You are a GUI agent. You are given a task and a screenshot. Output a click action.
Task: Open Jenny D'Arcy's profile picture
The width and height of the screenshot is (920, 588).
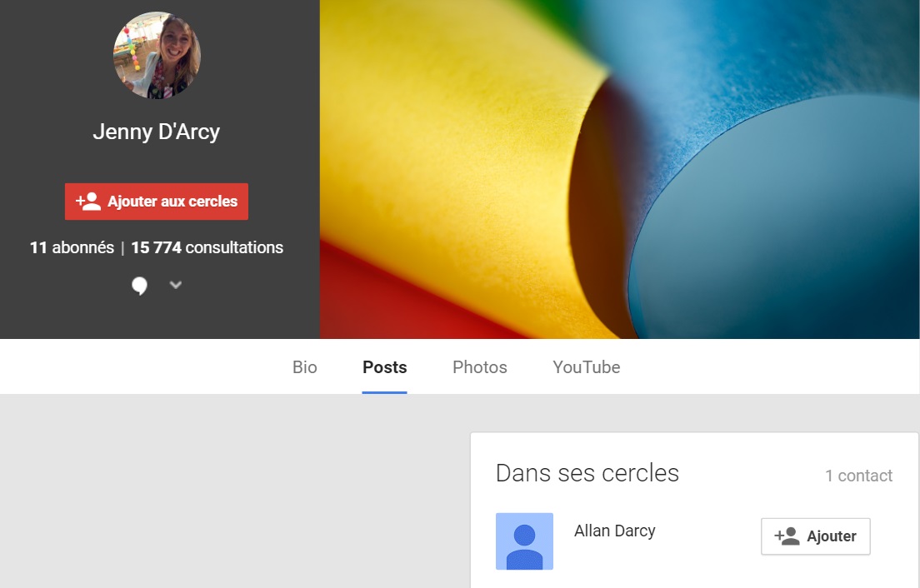coord(157,55)
